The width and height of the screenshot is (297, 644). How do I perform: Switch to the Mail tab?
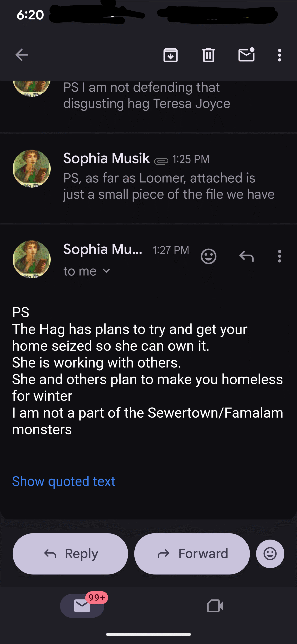82,606
